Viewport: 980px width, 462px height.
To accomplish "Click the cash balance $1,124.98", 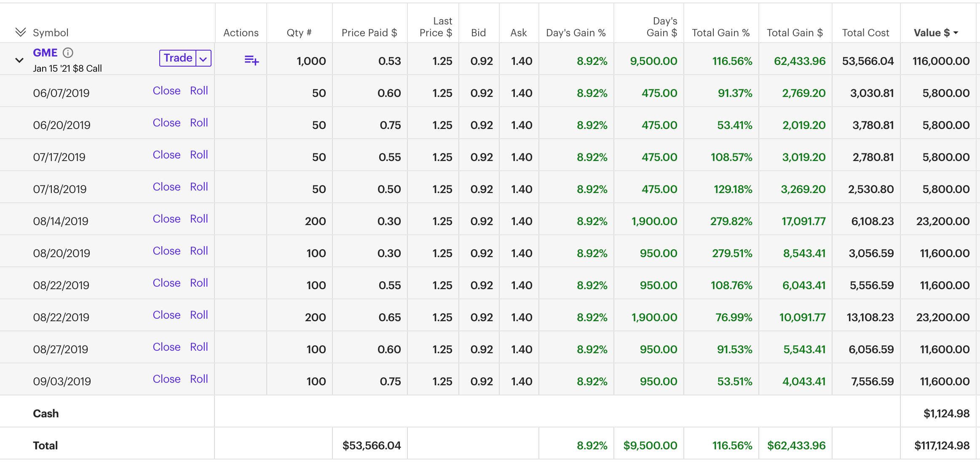I will tap(946, 414).
